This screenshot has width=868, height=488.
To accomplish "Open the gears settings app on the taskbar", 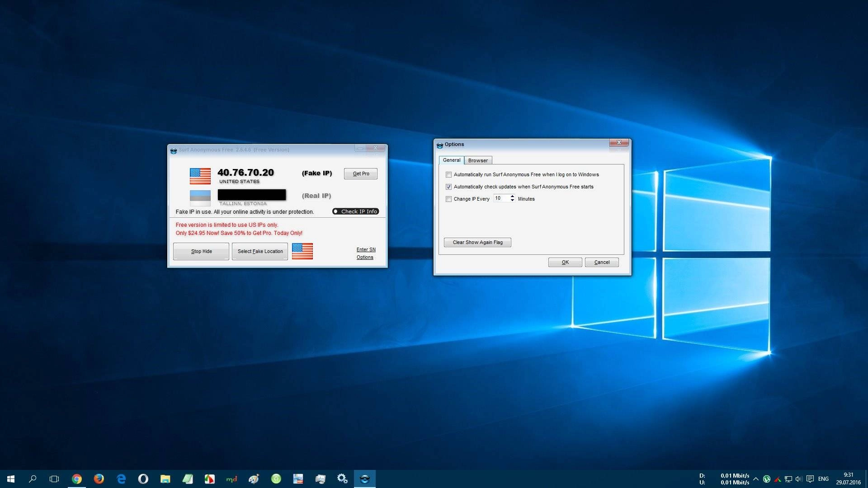I will [x=342, y=479].
